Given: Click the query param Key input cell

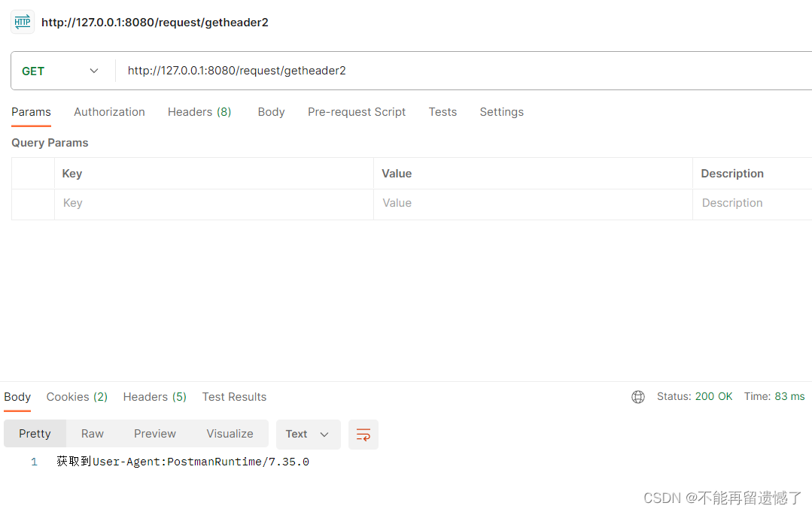Looking at the screenshot, I should [x=214, y=203].
